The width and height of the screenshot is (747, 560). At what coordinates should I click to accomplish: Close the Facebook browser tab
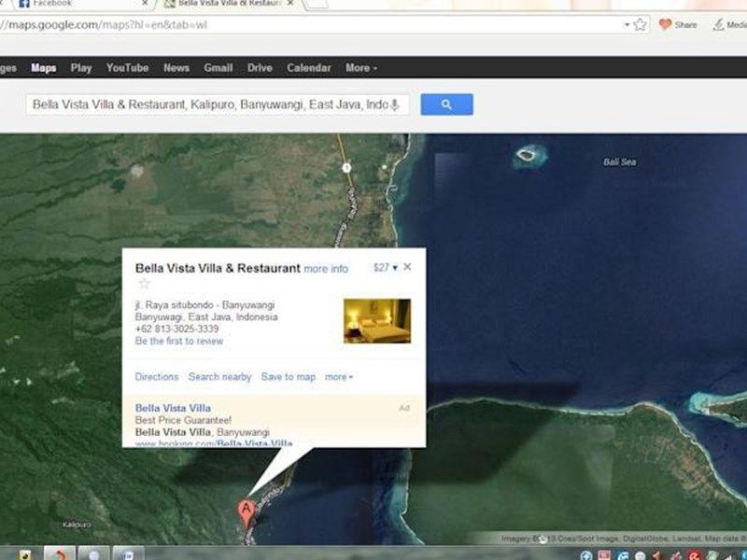tap(145, 4)
